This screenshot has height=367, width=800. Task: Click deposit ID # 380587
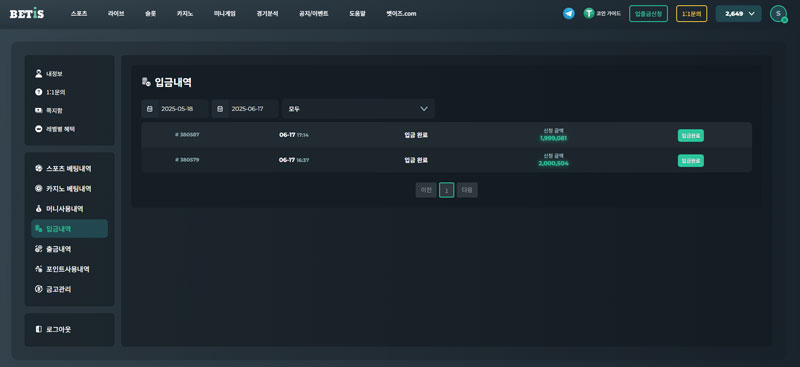point(187,135)
